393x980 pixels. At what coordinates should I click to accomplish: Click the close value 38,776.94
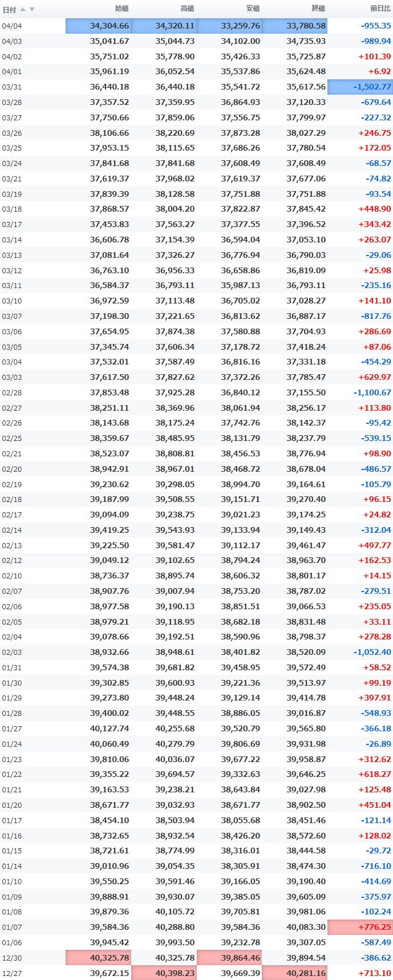tap(306, 453)
